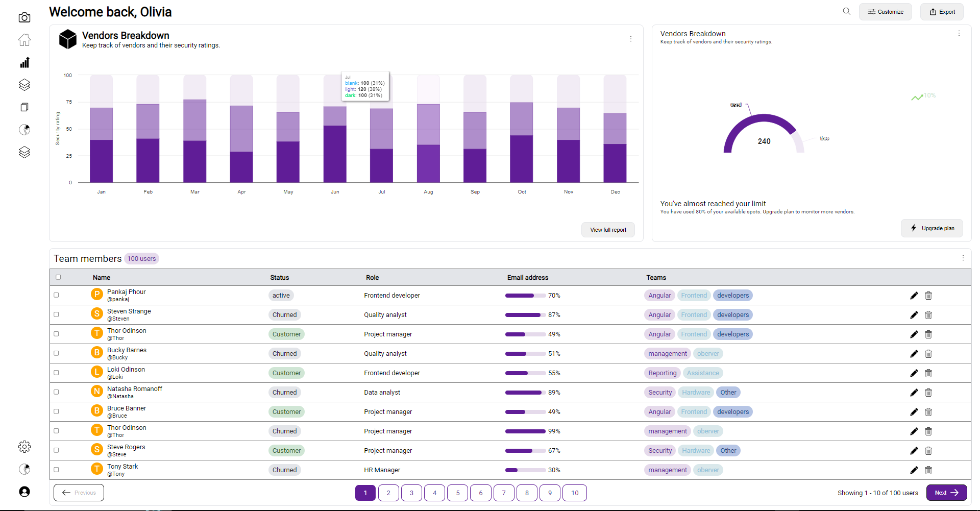Select the Natasha Romanoff row checkbox
980x511 pixels.
(56, 392)
